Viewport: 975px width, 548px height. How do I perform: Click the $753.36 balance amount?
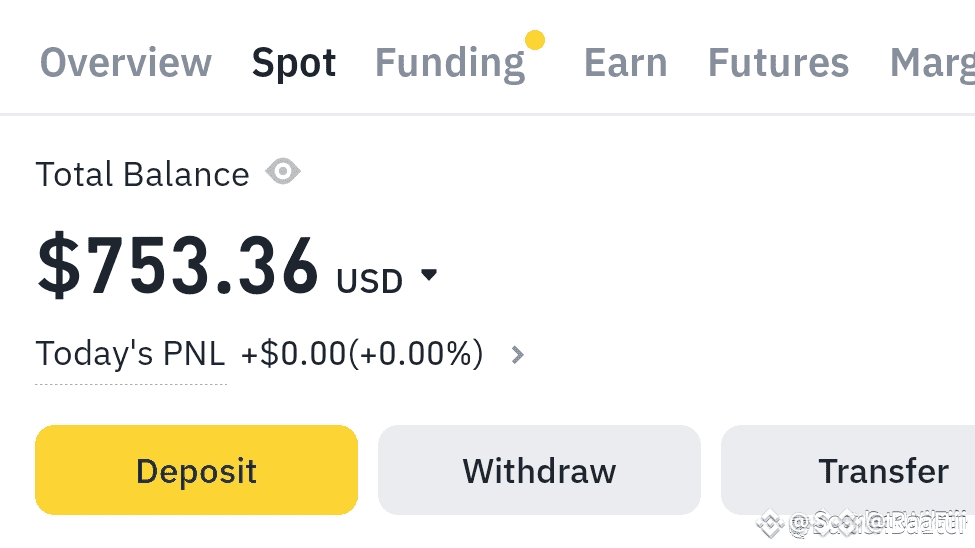(x=178, y=268)
